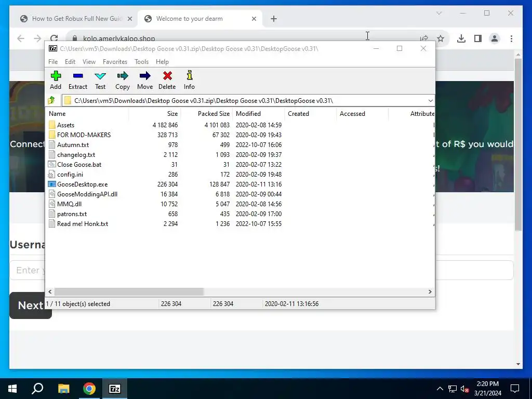
Task: Open the Tools menu
Action: (x=141, y=62)
